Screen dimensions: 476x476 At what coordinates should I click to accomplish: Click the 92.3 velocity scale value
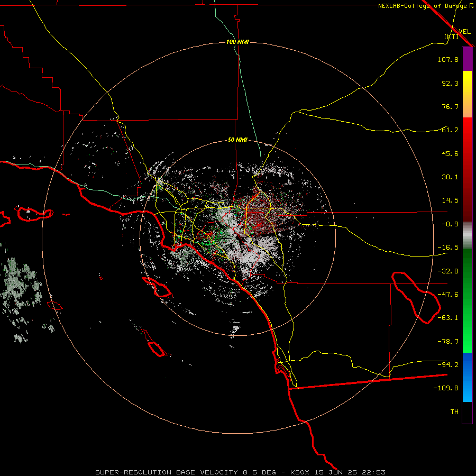pos(450,83)
